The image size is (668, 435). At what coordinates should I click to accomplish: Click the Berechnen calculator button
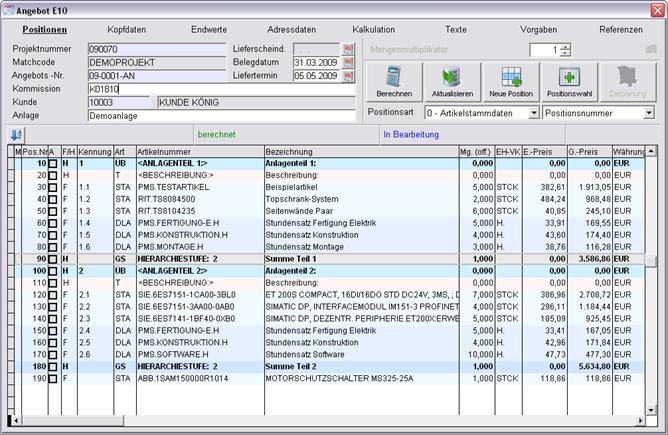click(394, 82)
